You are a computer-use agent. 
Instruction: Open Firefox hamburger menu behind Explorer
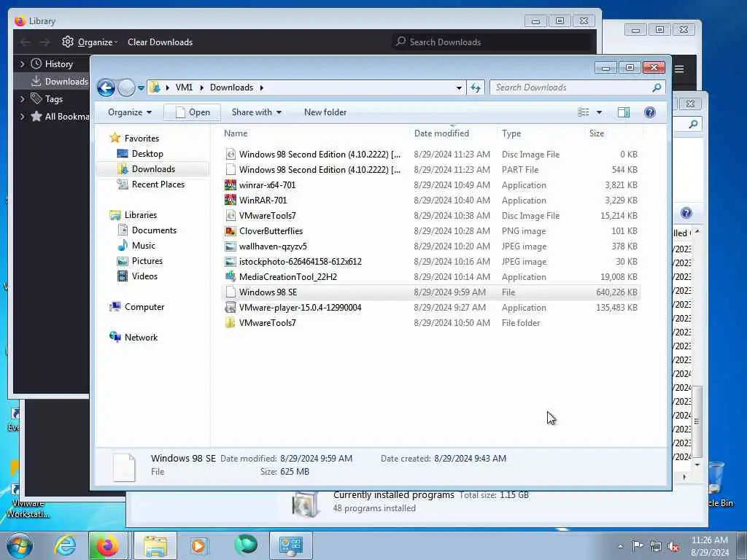[x=679, y=69]
